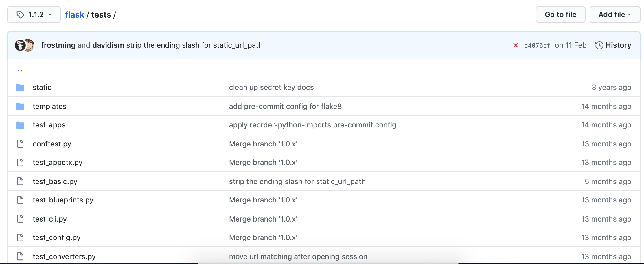This screenshot has height=264, width=644.
Task: Click the file icon beside conftest.py
Action: coord(20,144)
